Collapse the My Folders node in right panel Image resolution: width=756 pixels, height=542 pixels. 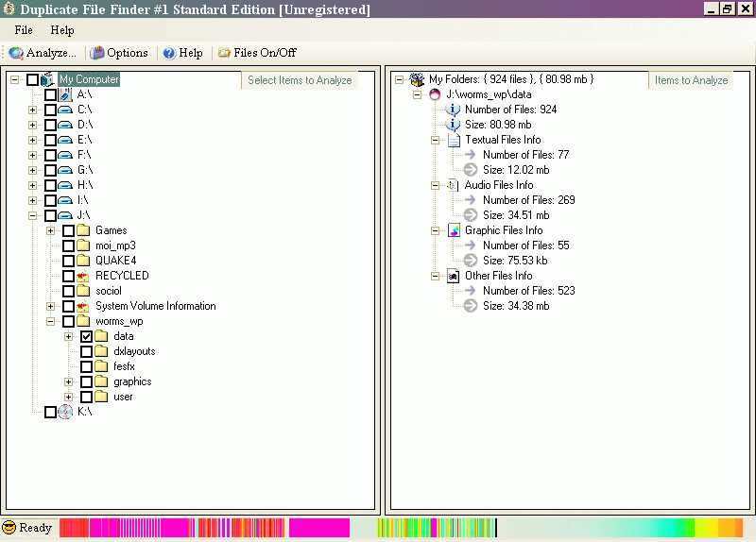(x=399, y=79)
